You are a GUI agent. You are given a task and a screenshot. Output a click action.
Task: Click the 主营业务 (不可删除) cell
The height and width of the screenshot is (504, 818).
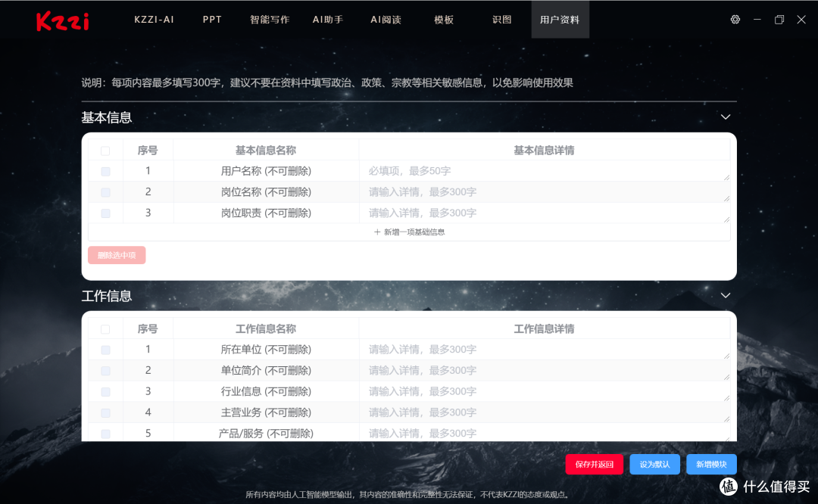click(x=266, y=412)
